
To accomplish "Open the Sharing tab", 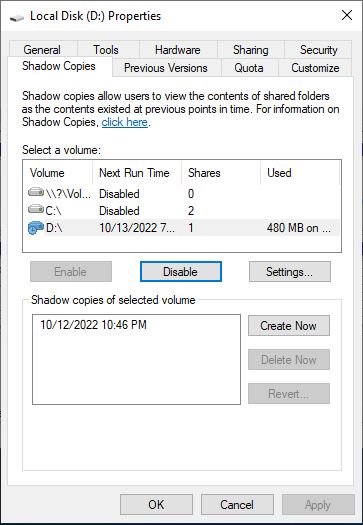I will 250,50.
